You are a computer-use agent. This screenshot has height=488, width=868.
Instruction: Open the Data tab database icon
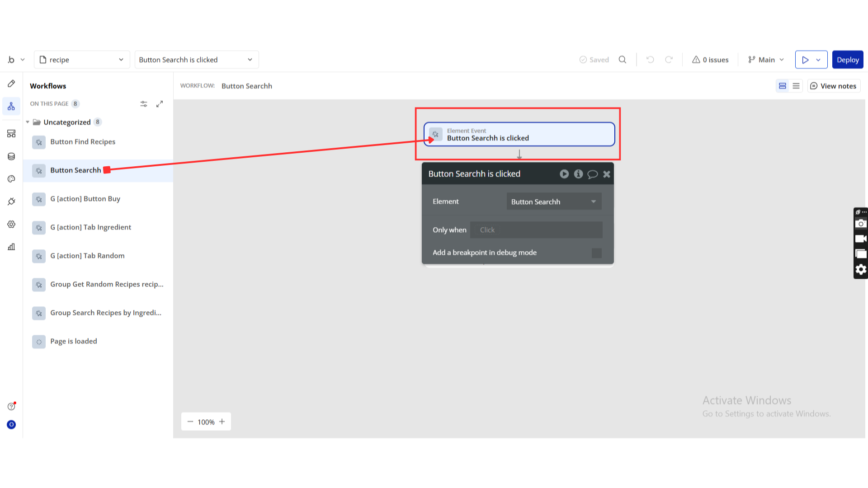pyautogui.click(x=11, y=156)
